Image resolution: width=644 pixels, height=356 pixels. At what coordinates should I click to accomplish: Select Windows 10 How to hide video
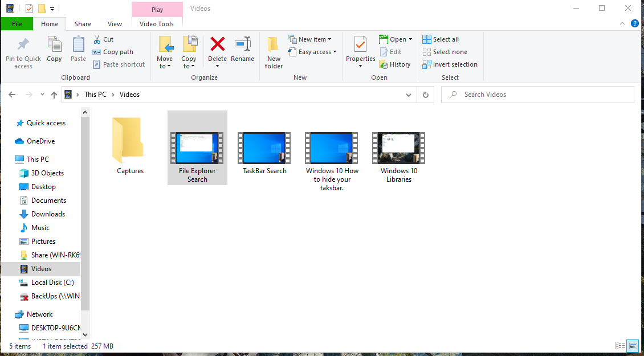click(x=331, y=161)
